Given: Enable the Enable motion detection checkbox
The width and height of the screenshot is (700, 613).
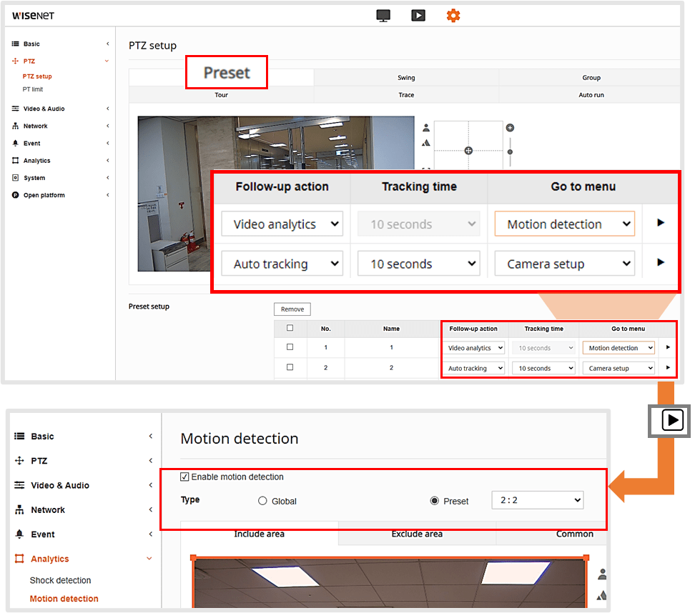Looking at the screenshot, I should tap(184, 477).
